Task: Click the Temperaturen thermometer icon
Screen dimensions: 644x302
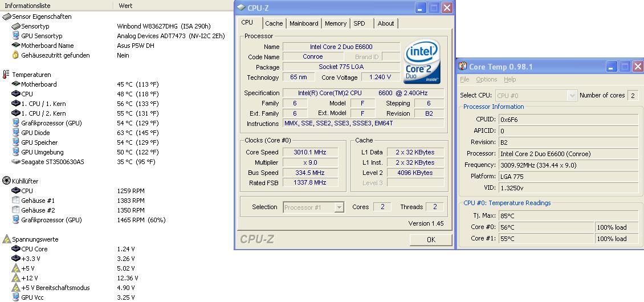Action: (6, 75)
